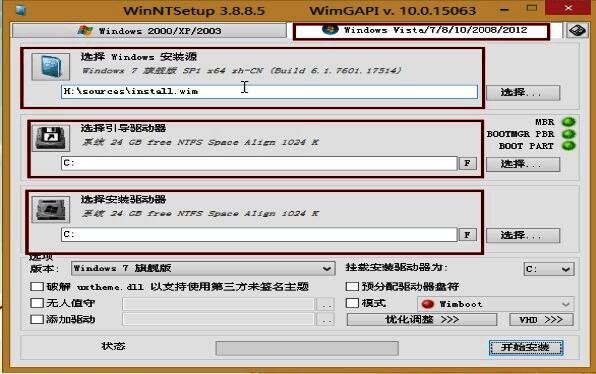Click the 无人值守 file path field
The image size is (596, 374).
[218, 304]
